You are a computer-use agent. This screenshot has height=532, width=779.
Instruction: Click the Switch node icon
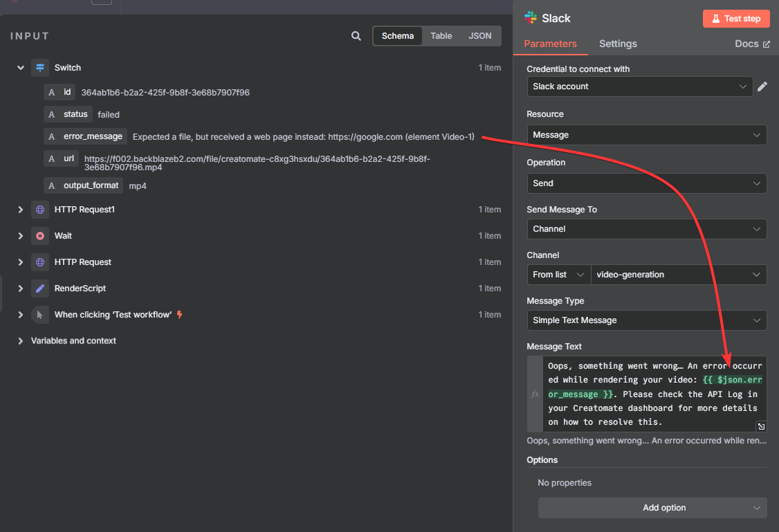point(40,68)
